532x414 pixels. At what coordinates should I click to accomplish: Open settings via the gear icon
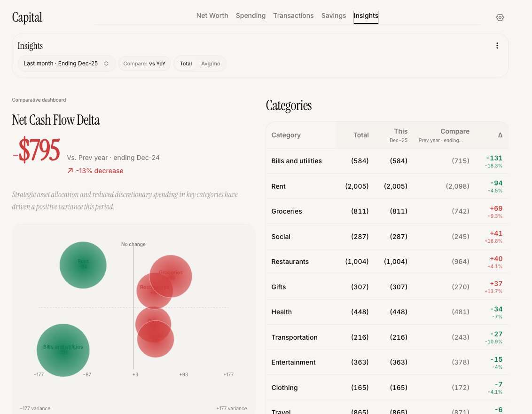tap(500, 17)
